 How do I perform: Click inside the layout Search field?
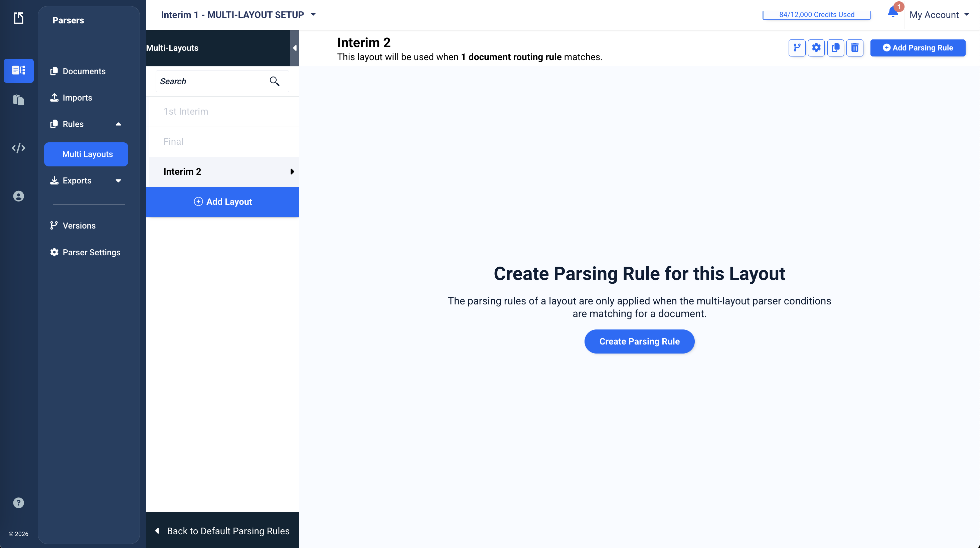click(209, 81)
